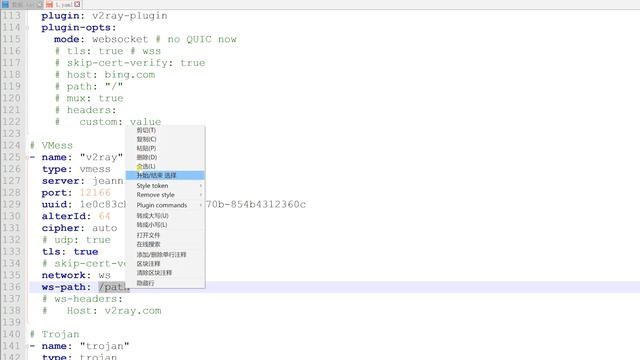Click line number 124 in the margin

point(11,145)
